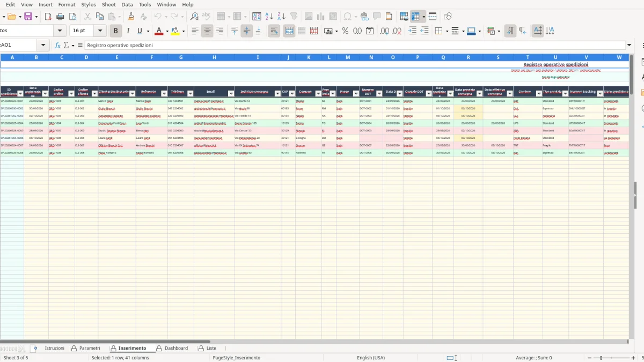Define print area icon
644x362 pixels.
pyautogui.click(x=404, y=17)
